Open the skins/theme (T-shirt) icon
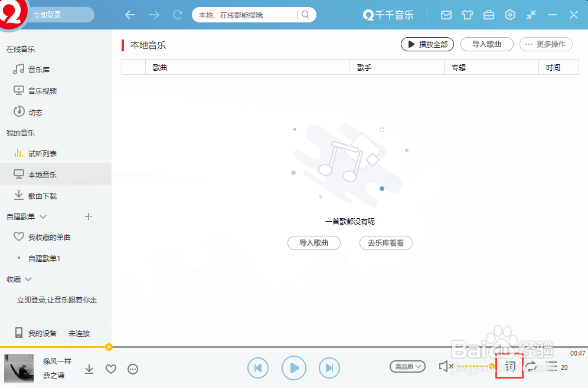 pyautogui.click(x=467, y=15)
